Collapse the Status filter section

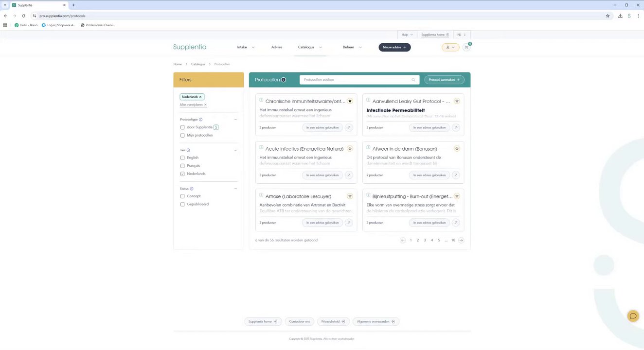pyautogui.click(x=235, y=189)
